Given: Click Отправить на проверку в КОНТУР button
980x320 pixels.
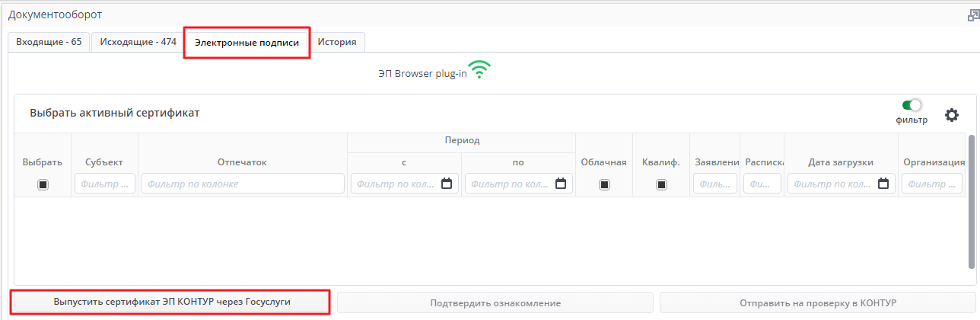Looking at the screenshot, I should click(817, 302).
